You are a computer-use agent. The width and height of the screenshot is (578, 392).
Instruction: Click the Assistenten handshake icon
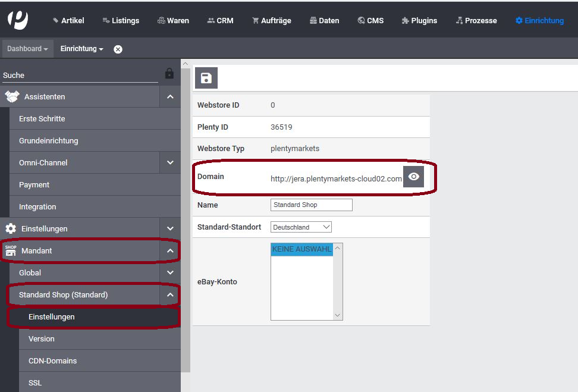coord(12,96)
